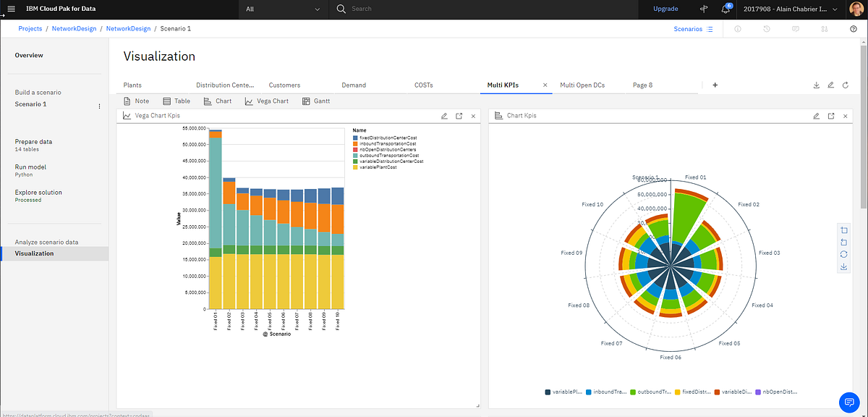The height and width of the screenshot is (417, 868).
Task: Download the visualization pages
Action: click(817, 85)
